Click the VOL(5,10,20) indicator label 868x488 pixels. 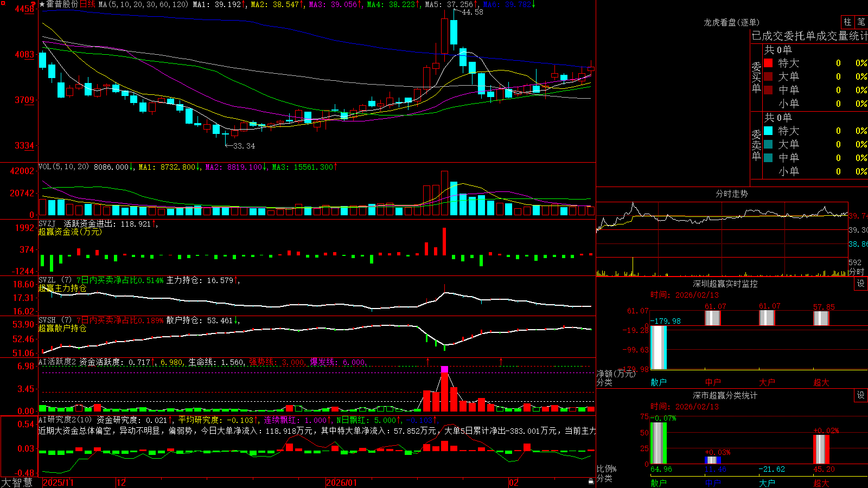click(63, 167)
